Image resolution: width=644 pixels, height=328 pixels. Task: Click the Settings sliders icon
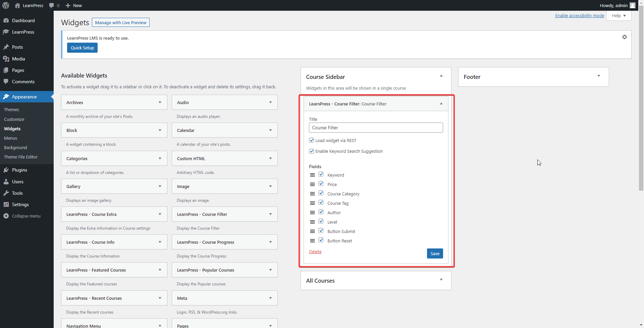tap(6, 204)
